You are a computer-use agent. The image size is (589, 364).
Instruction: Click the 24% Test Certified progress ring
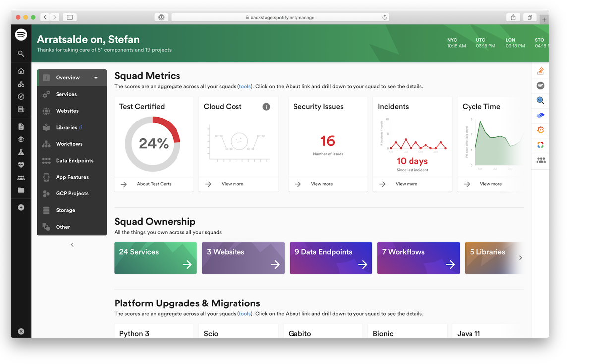(x=153, y=143)
